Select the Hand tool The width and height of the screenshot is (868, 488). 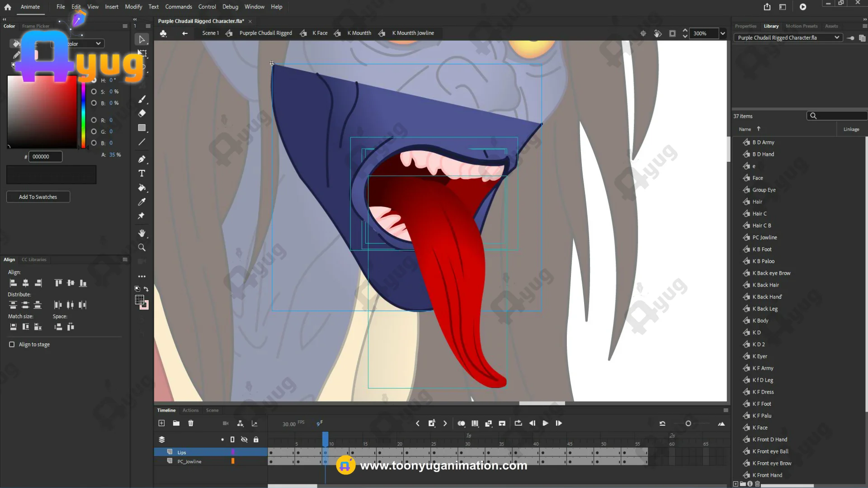(142, 233)
